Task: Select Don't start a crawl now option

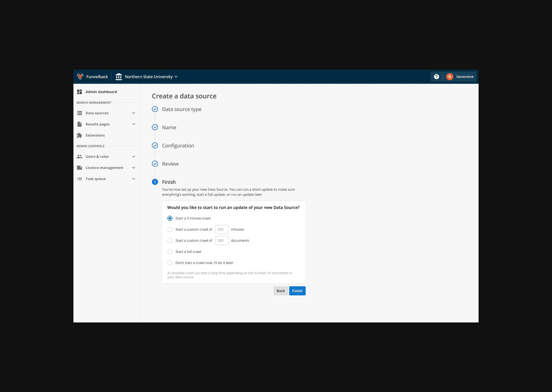Action: 170,263
